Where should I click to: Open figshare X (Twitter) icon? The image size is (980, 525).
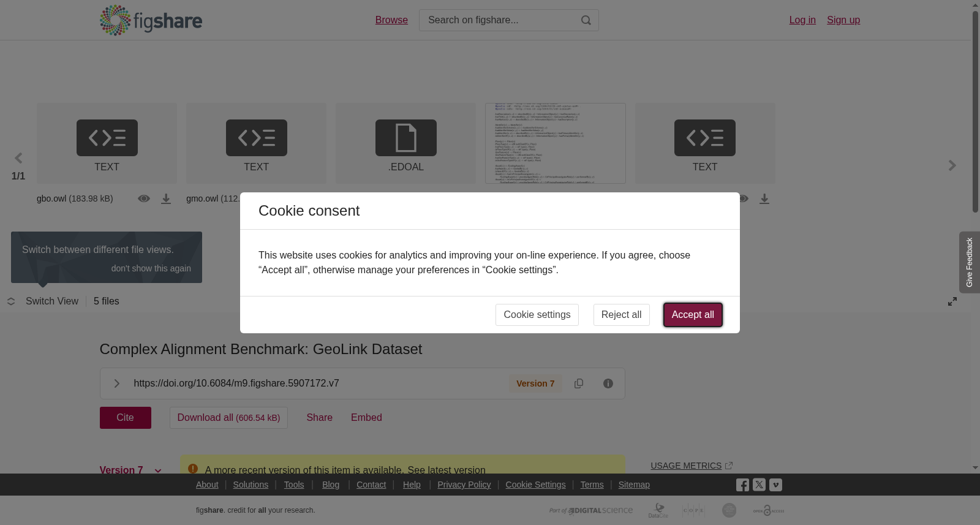[759, 485]
